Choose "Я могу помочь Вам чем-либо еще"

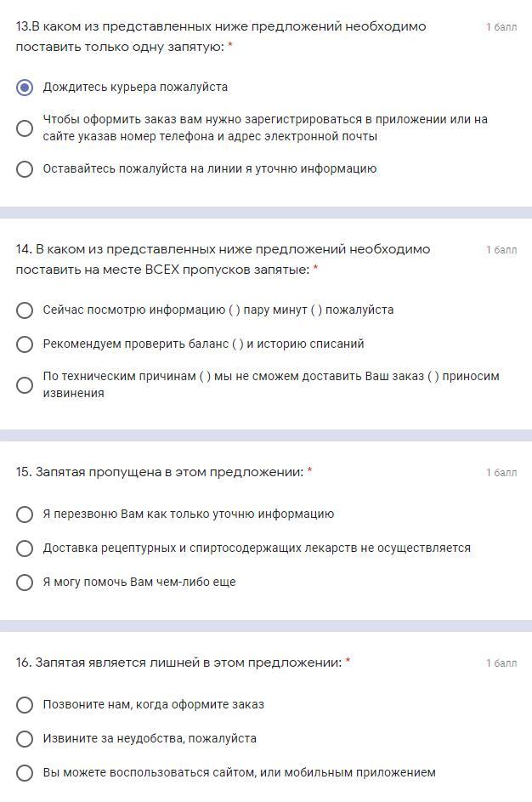point(25,582)
